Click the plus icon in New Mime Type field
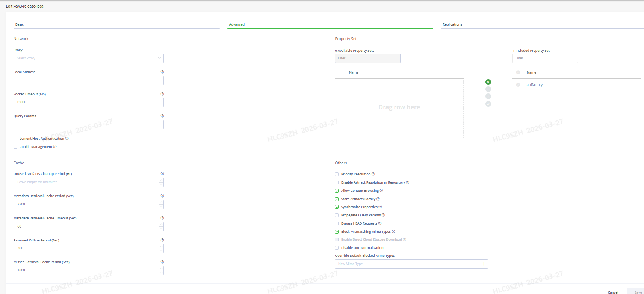The image size is (644, 294). (x=484, y=264)
